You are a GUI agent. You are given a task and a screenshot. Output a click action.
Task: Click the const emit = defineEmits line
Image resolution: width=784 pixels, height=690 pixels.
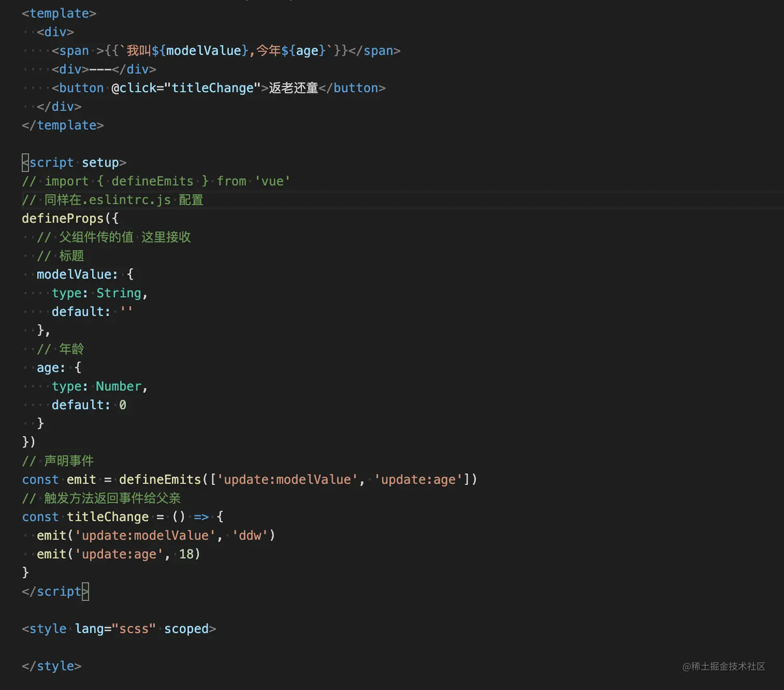pos(249,480)
